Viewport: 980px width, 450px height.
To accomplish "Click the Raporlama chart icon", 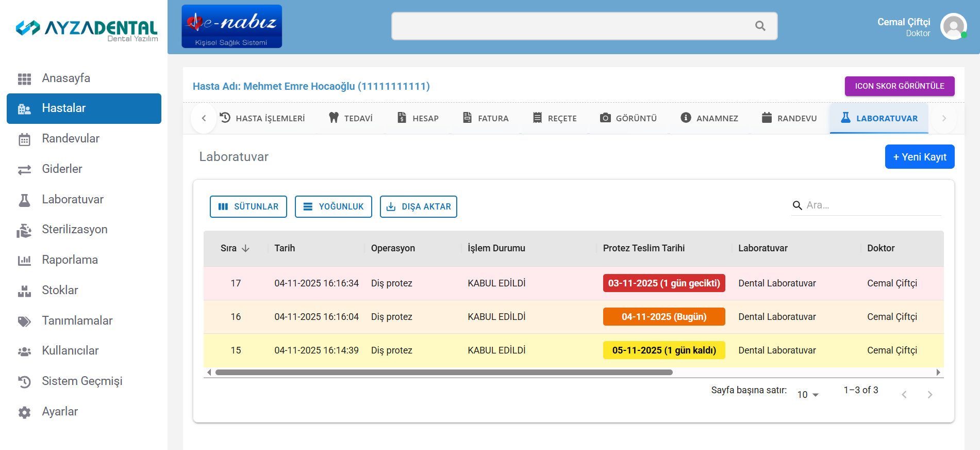I will click(x=24, y=260).
